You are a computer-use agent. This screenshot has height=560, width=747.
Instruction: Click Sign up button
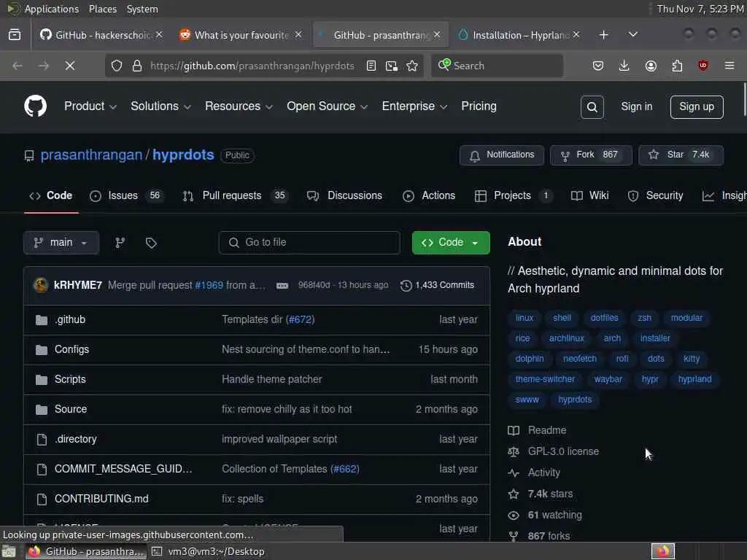(x=697, y=106)
